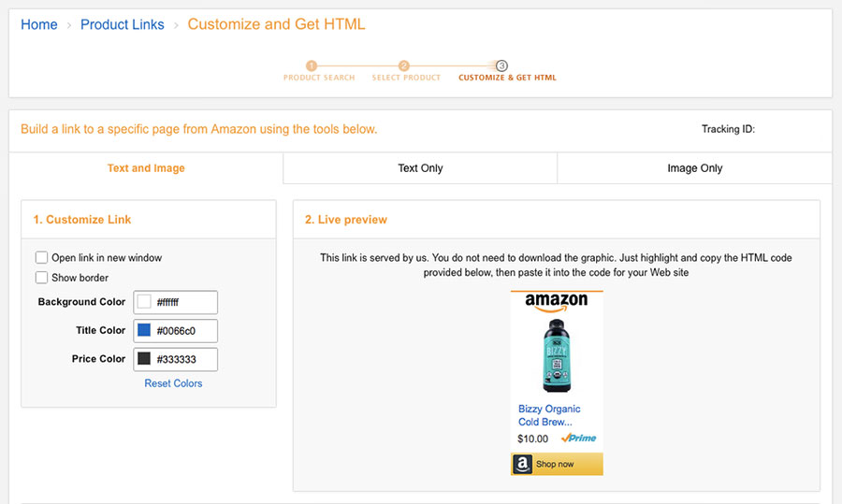Click the dark Price Color swatch
Screen dimensions: 842x504
144,358
